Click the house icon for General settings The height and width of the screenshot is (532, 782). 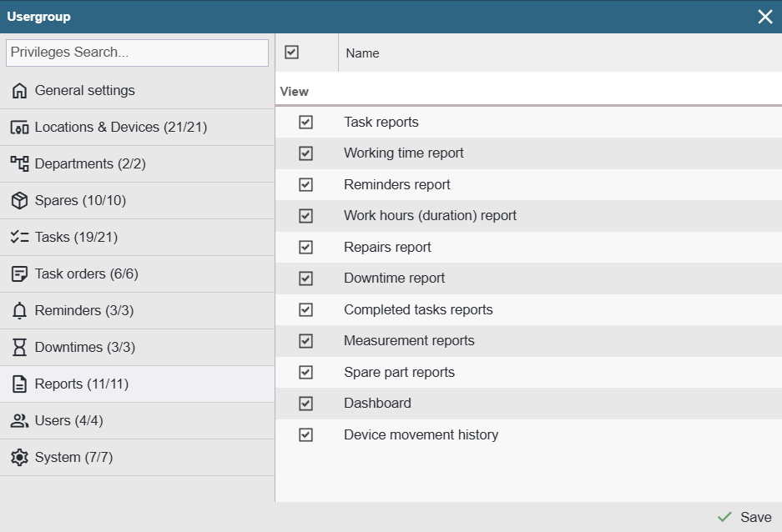[19, 91]
